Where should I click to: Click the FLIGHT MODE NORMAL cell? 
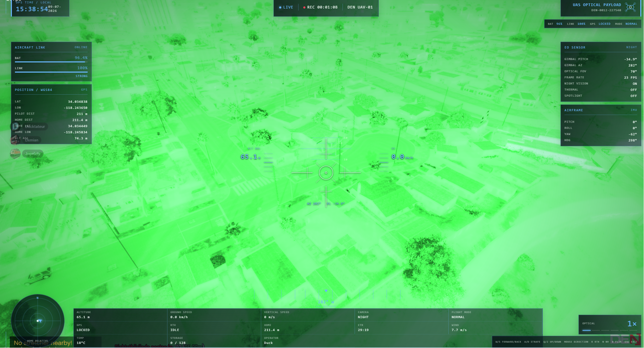coord(496,315)
